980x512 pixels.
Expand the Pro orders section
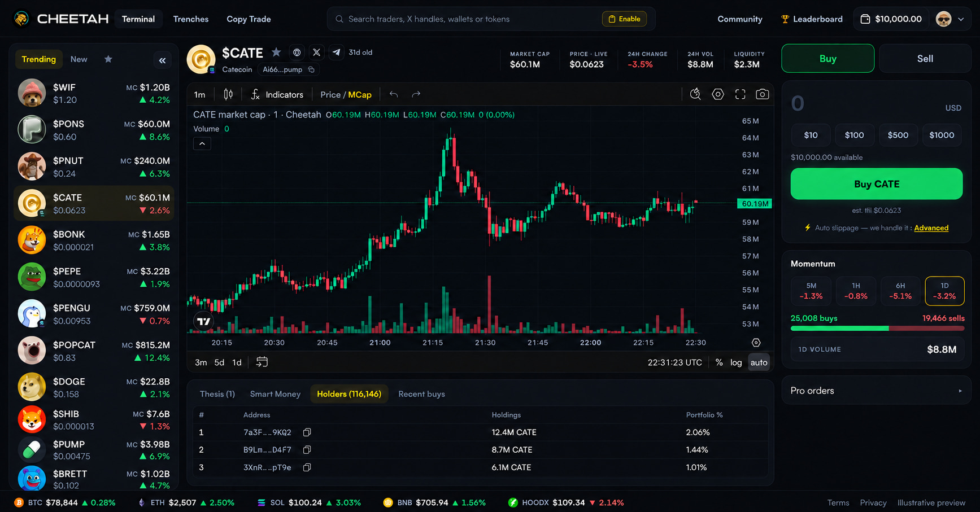coord(877,391)
